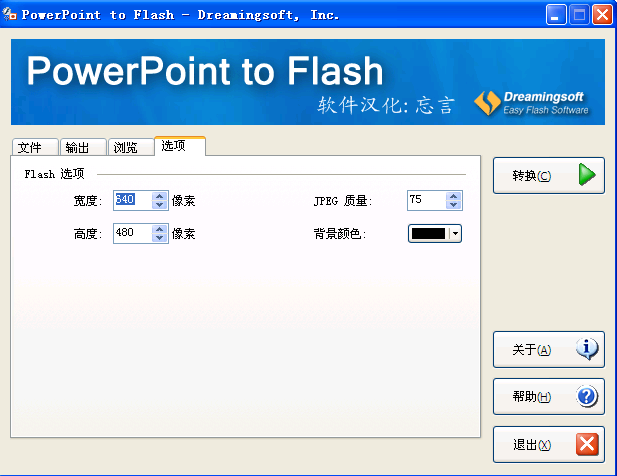Click the green play arrow on 转换 button

587,175
